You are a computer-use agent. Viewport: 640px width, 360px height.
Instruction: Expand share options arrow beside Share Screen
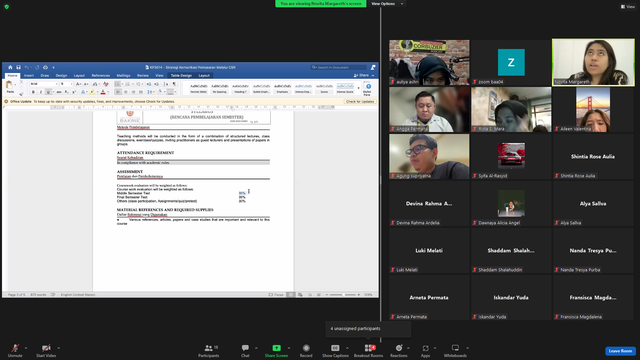click(289, 348)
